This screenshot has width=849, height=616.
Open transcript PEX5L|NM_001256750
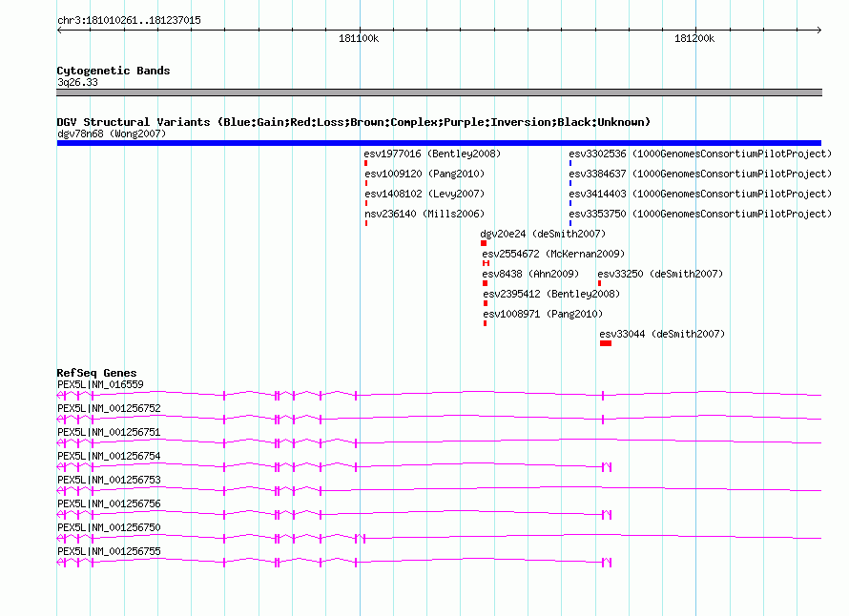pyautogui.click(x=109, y=527)
